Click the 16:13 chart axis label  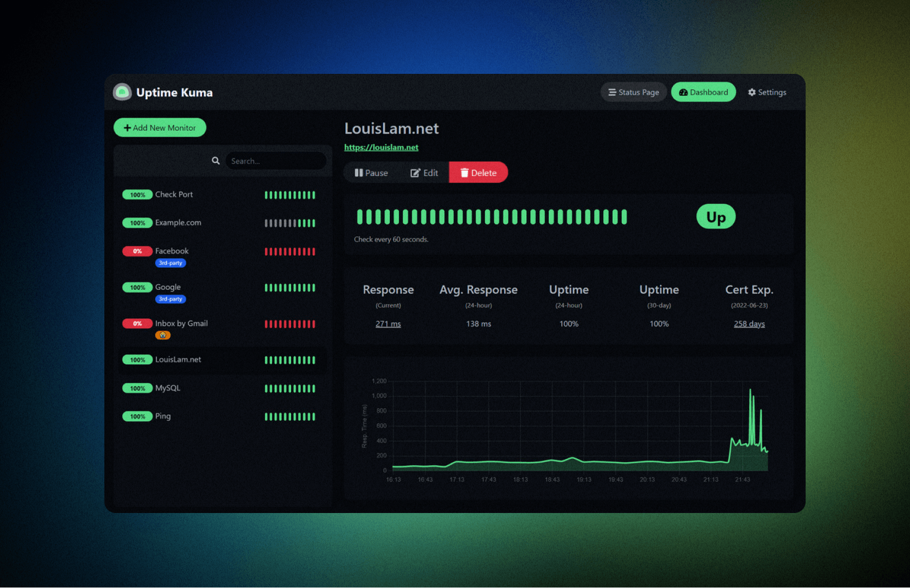[x=393, y=480]
